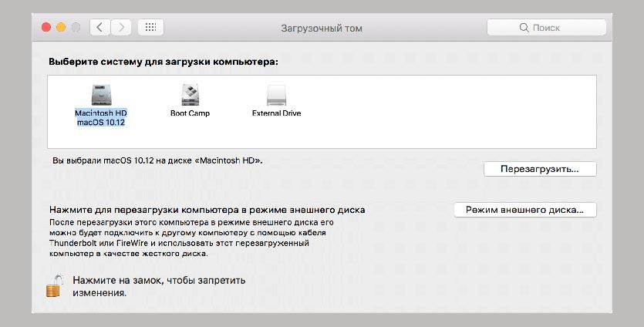This screenshot has height=327, width=644.
Task: Open Режим внешнего диска… button
Action: [x=525, y=210]
